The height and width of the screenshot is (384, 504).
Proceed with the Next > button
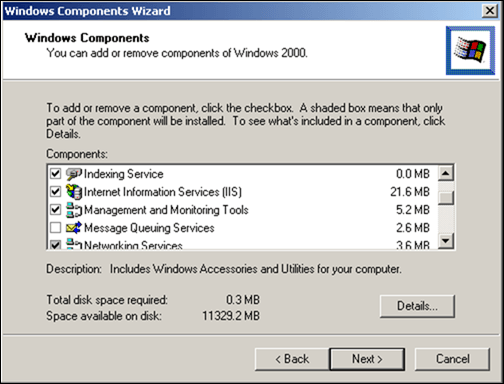367,359
